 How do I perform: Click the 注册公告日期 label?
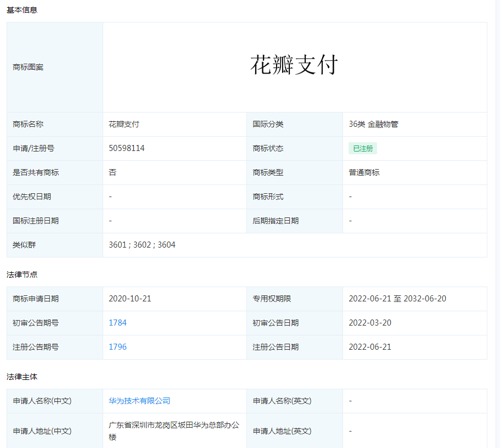(x=276, y=347)
